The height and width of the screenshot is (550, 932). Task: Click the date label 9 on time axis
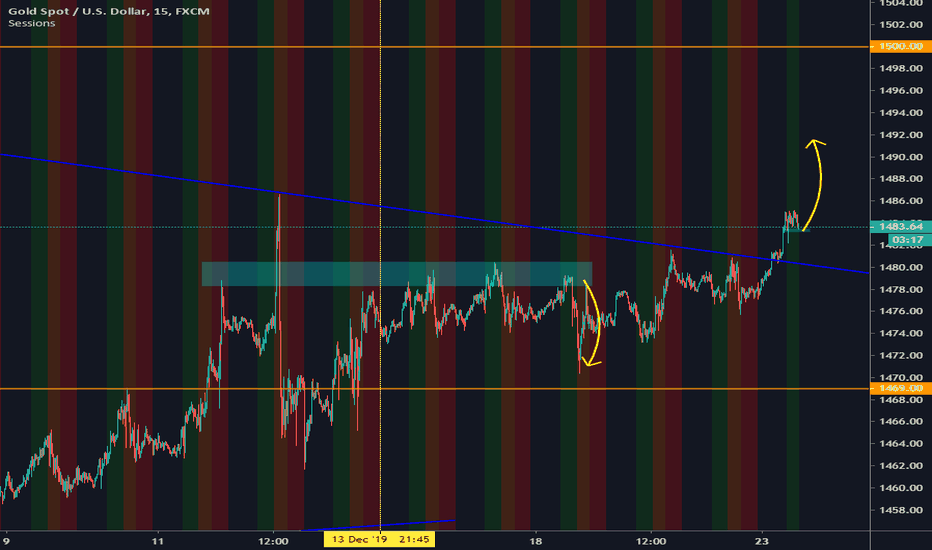(x=6, y=541)
